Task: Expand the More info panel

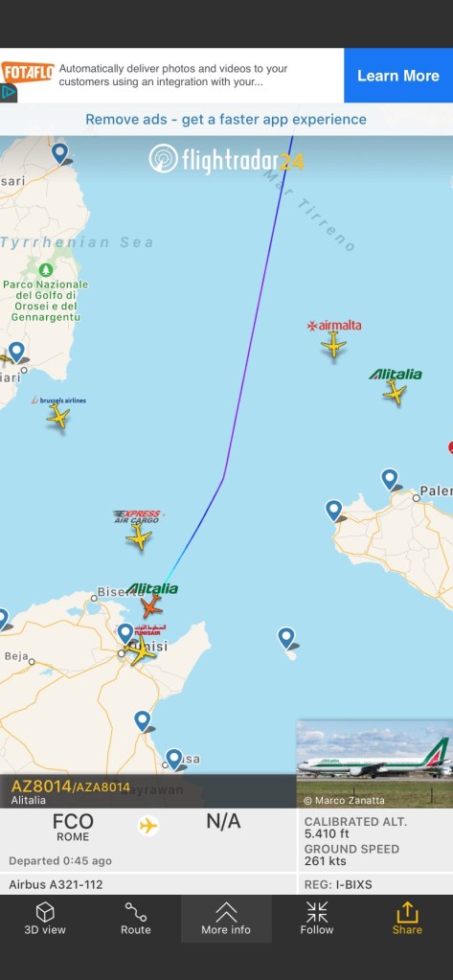Action: click(226, 918)
